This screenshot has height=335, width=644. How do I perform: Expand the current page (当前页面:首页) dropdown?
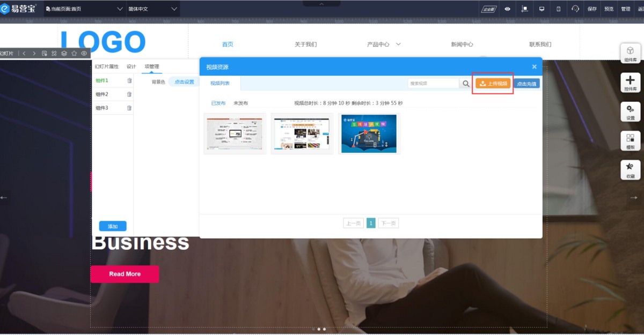pos(84,9)
